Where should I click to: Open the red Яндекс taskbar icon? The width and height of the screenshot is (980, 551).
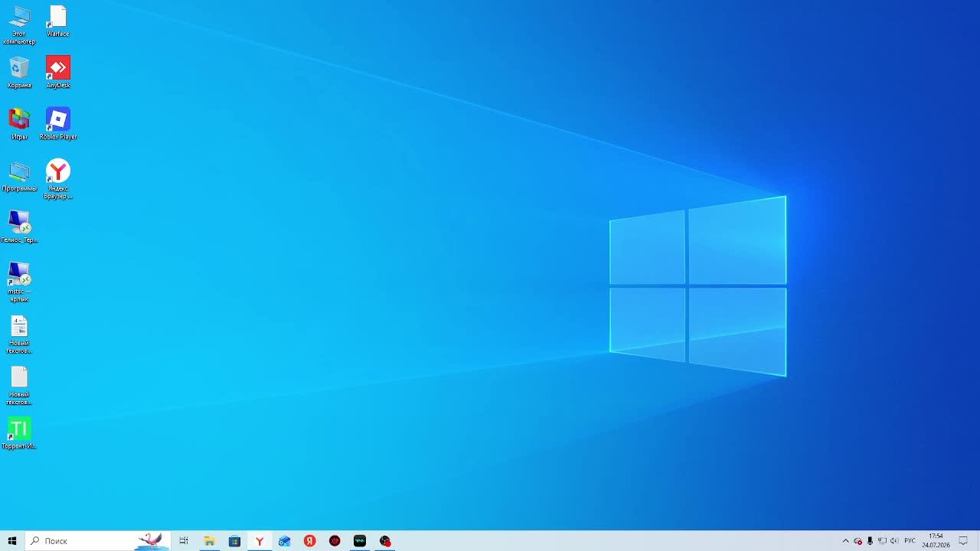(x=310, y=541)
